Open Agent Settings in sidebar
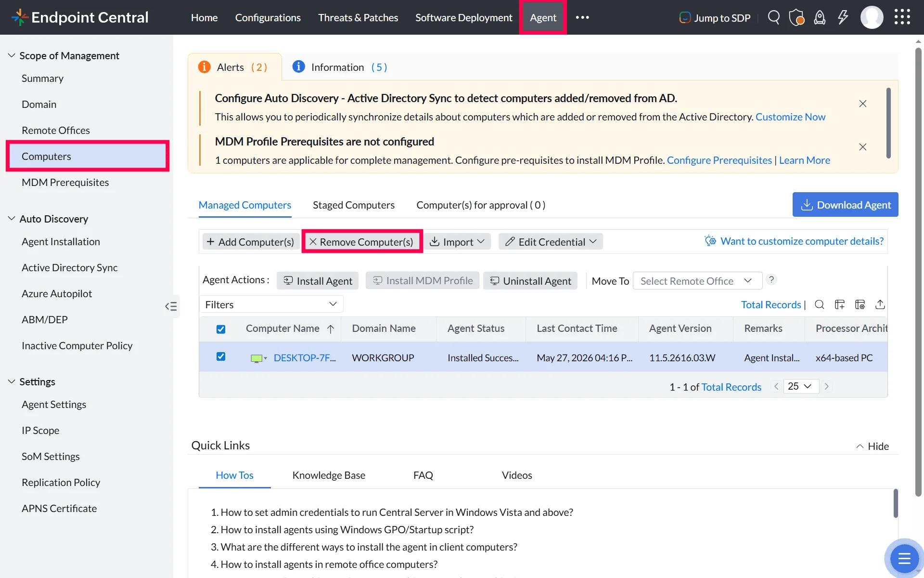Viewport: 924px width, 578px height. pyautogui.click(x=54, y=405)
